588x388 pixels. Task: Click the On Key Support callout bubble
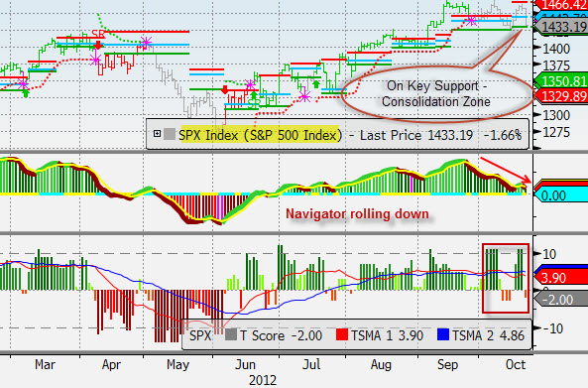click(x=437, y=94)
